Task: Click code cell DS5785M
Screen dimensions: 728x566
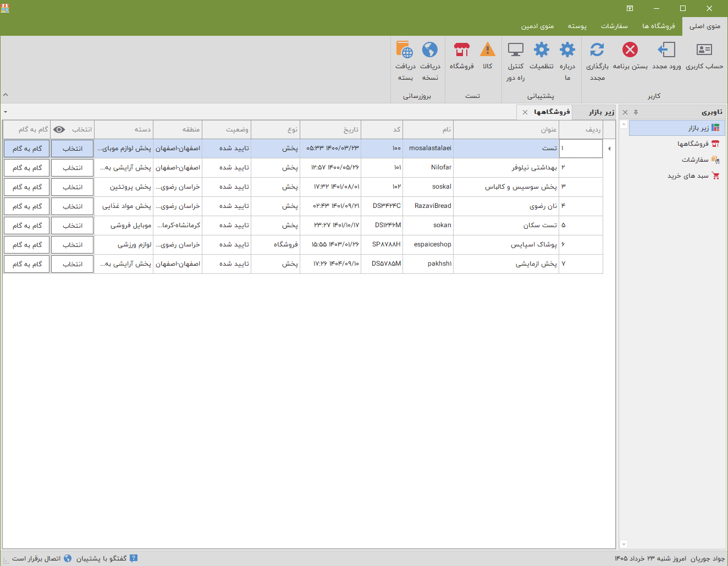Action: click(x=382, y=264)
